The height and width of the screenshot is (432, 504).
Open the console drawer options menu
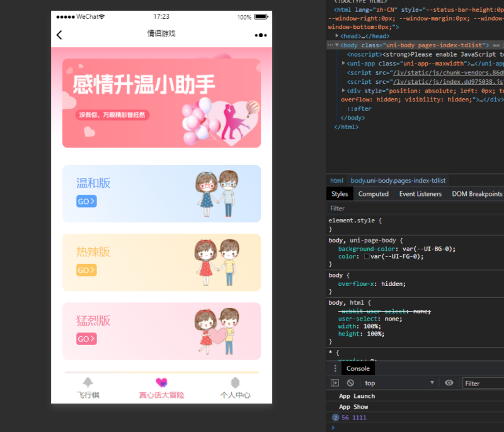(x=335, y=368)
